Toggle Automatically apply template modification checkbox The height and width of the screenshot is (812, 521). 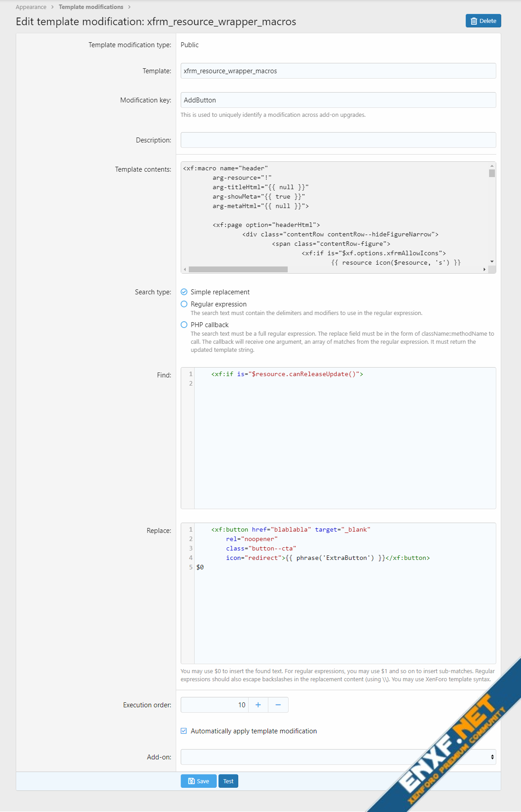click(x=184, y=731)
